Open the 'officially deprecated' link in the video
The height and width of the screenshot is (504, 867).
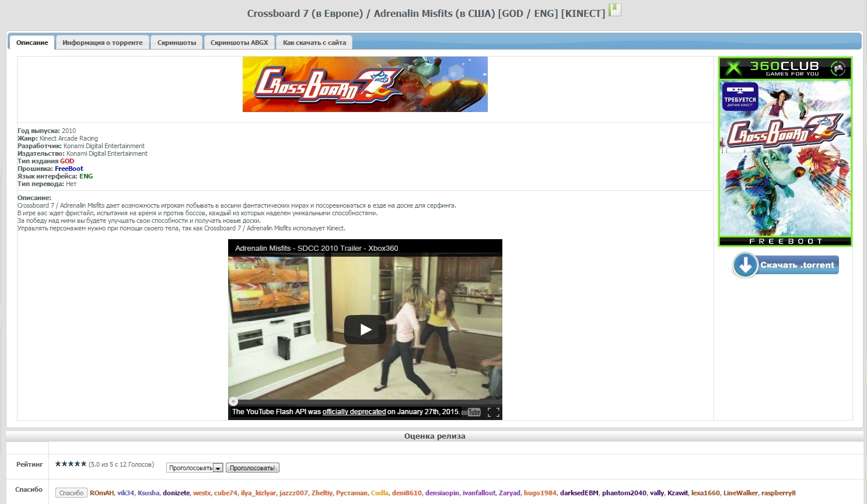point(354,412)
